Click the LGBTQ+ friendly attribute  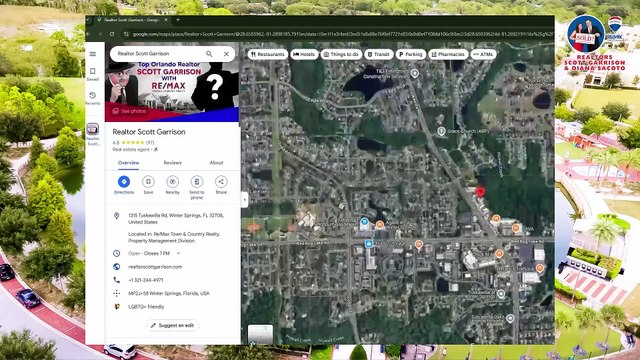pos(146,307)
